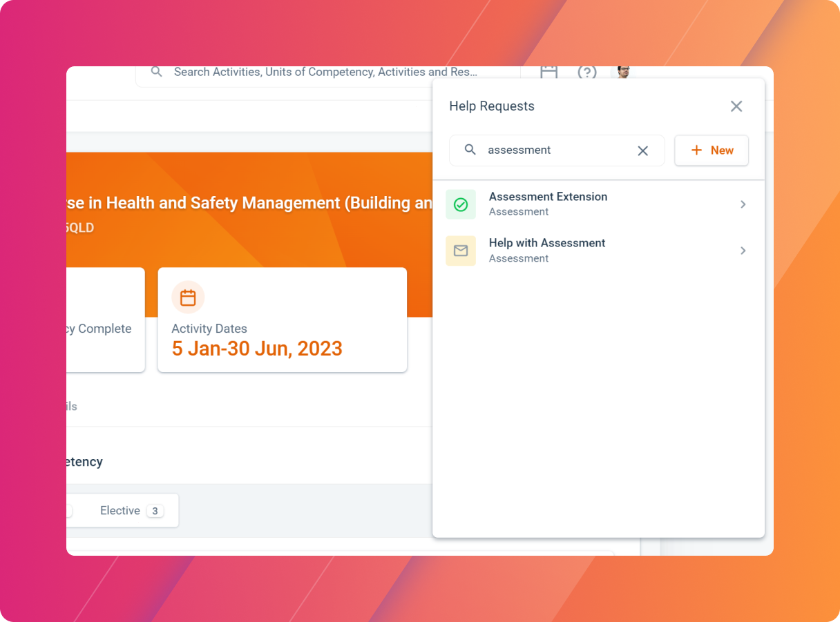Expand the Assessment Extension request with its chevron
This screenshot has width=840, height=622.
pos(743,204)
